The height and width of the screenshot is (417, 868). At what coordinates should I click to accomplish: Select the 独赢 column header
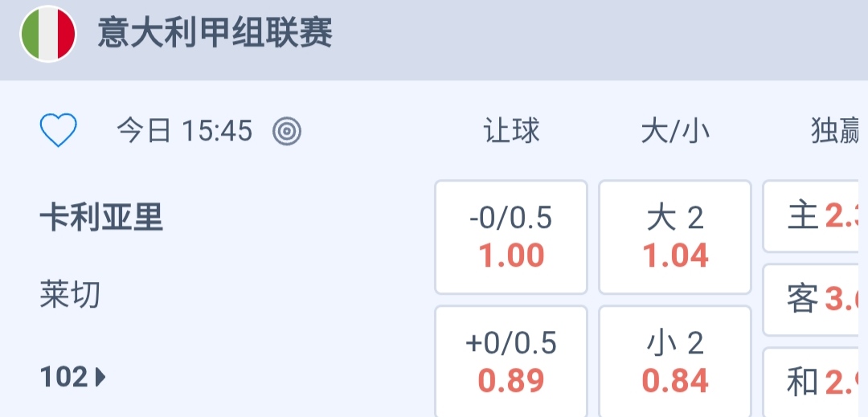tap(836, 131)
